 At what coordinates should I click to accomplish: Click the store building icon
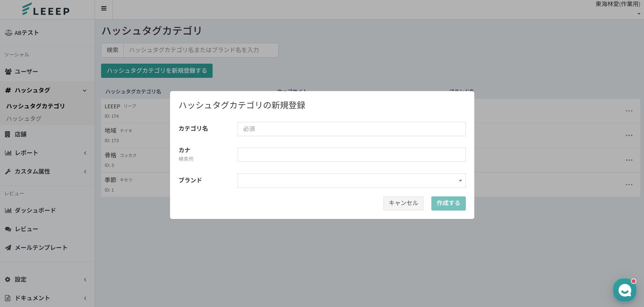tap(7, 134)
